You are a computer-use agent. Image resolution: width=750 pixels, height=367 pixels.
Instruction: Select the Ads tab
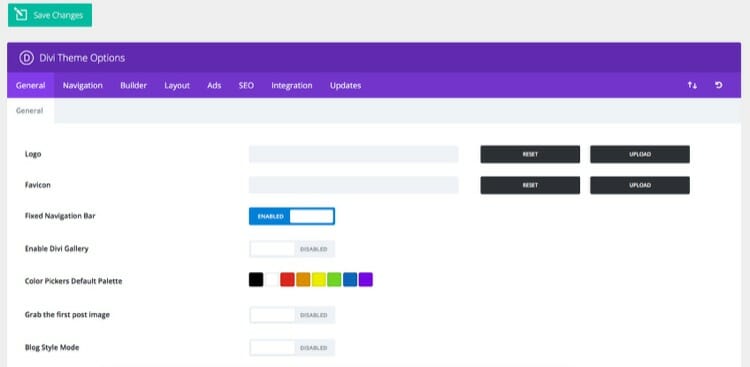(x=214, y=85)
